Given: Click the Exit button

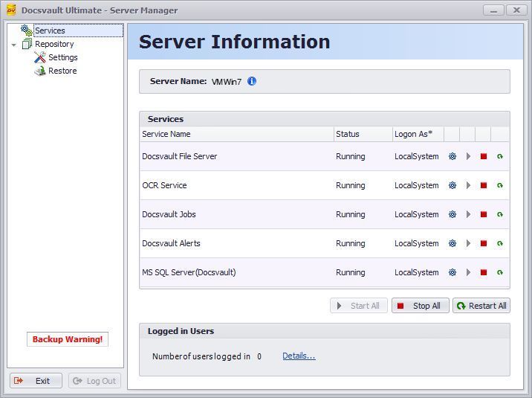Looking at the screenshot, I should tap(36, 381).
